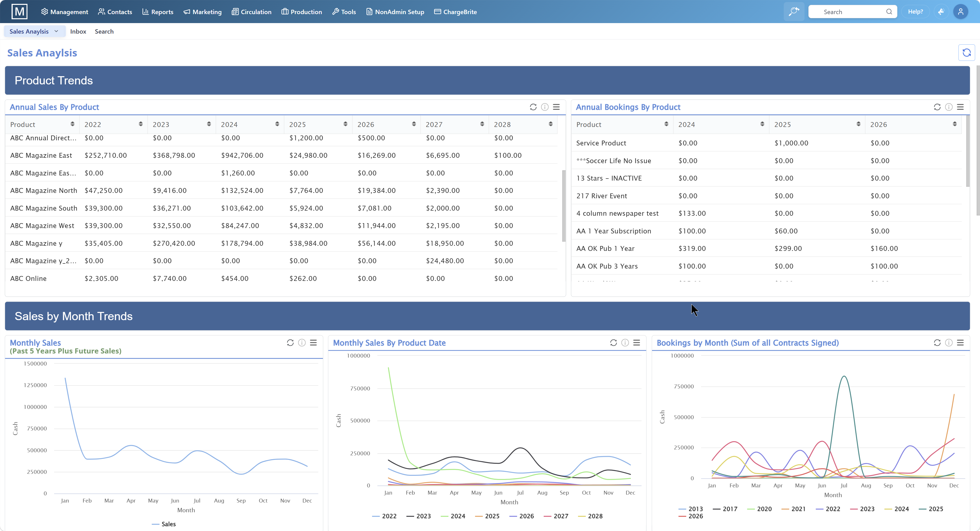Toggle 2020 series in Bookings legend
The width and height of the screenshot is (980, 531).
click(x=759, y=509)
